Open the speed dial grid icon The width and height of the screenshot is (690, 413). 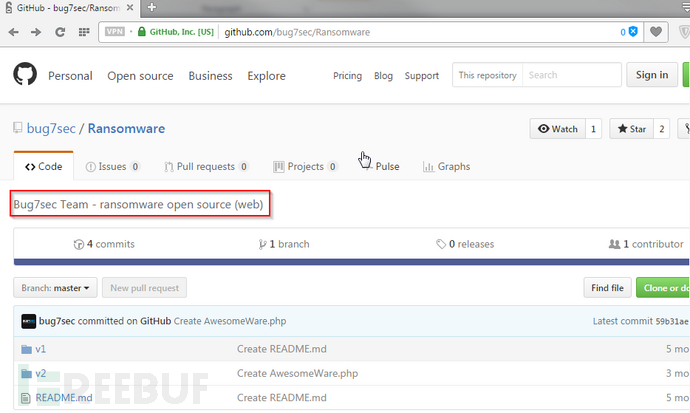click(x=84, y=32)
